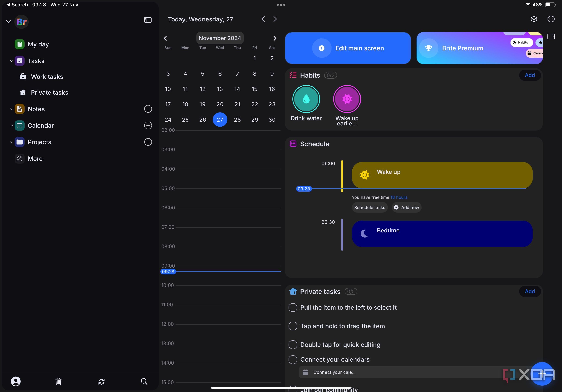
Task: Click the layers widget icon at top right
Action: point(534,19)
